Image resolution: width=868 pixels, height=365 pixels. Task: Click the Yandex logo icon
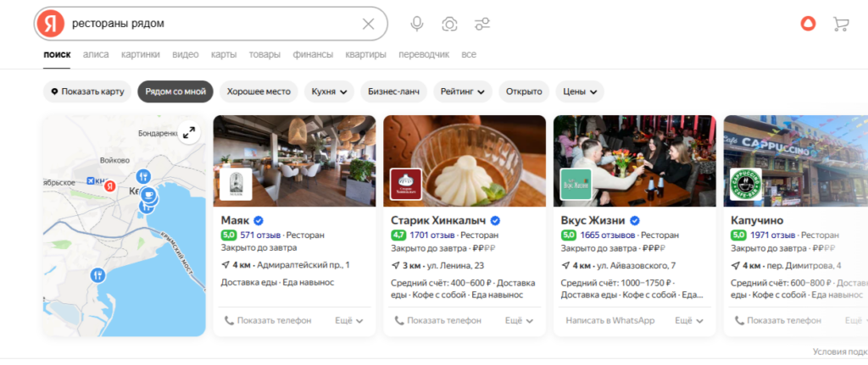(x=53, y=24)
